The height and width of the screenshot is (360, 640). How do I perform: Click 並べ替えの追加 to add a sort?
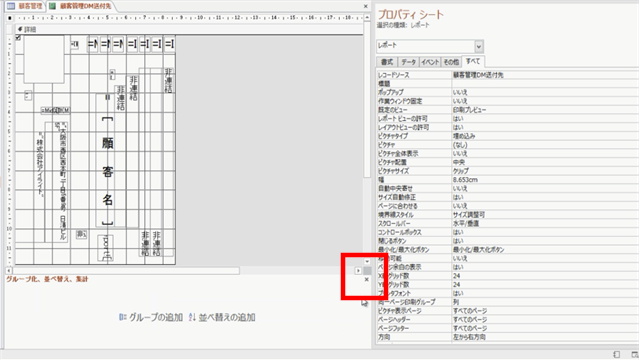[x=222, y=317]
